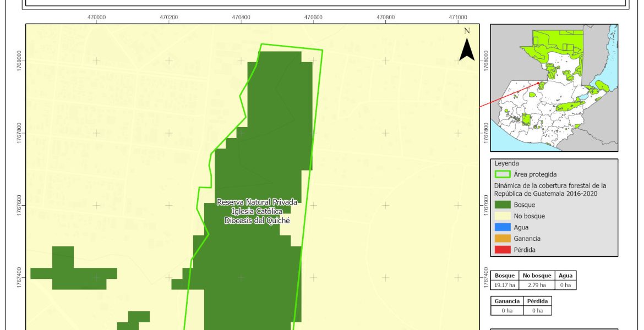Click the 470000 top coordinate label

96,17
